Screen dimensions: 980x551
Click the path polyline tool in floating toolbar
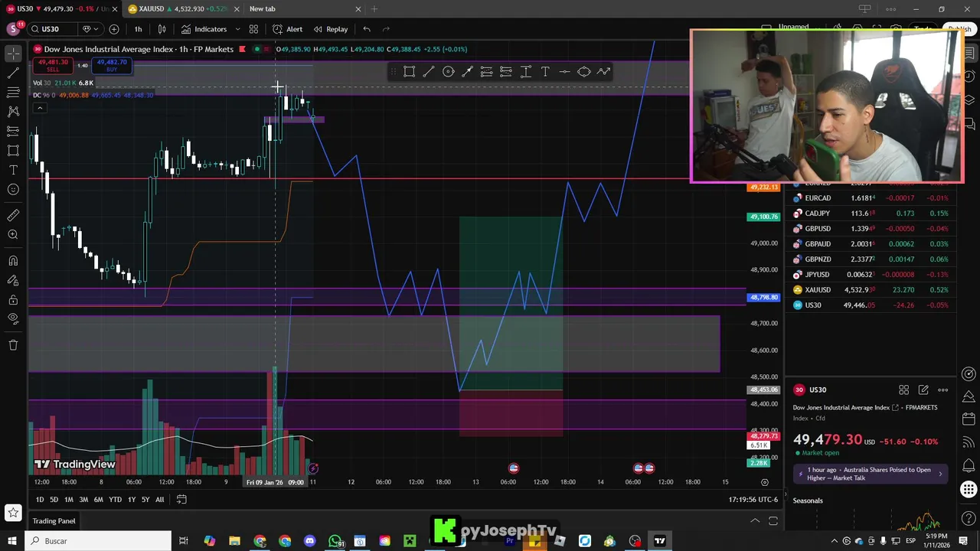tap(603, 72)
